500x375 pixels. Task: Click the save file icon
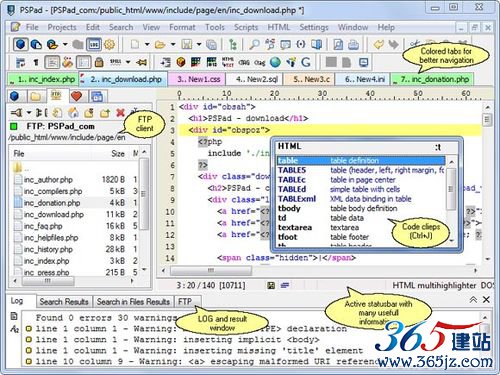[x=186, y=44]
